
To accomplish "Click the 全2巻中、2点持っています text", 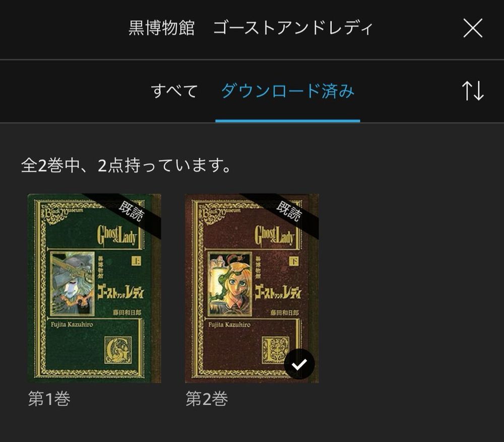I will [125, 165].
